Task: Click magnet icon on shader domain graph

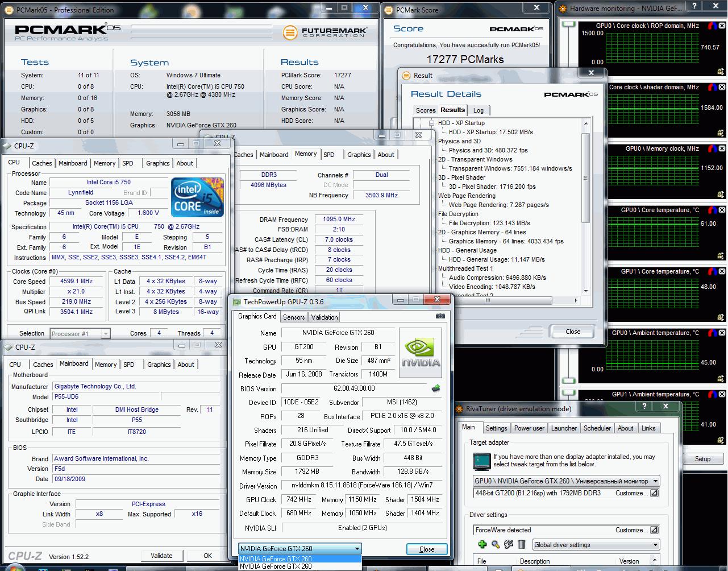Action: [712, 88]
